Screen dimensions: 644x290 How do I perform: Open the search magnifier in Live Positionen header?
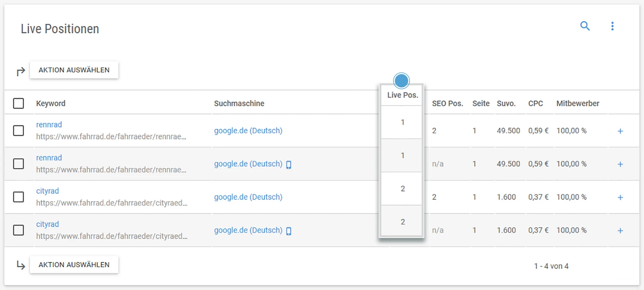coord(585,26)
